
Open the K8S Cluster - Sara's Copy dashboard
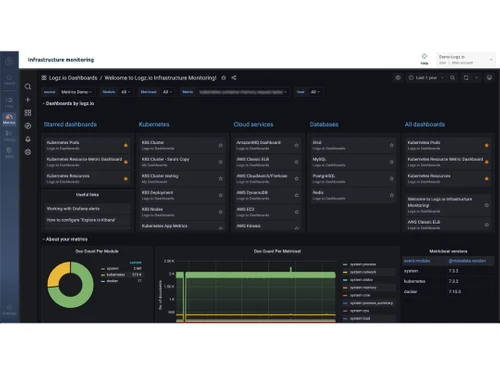pos(182,162)
